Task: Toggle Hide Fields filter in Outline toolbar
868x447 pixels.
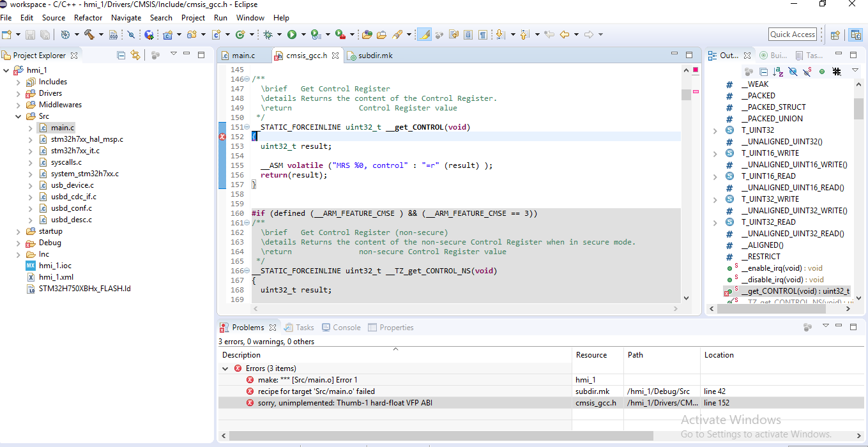Action: click(x=793, y=72)
